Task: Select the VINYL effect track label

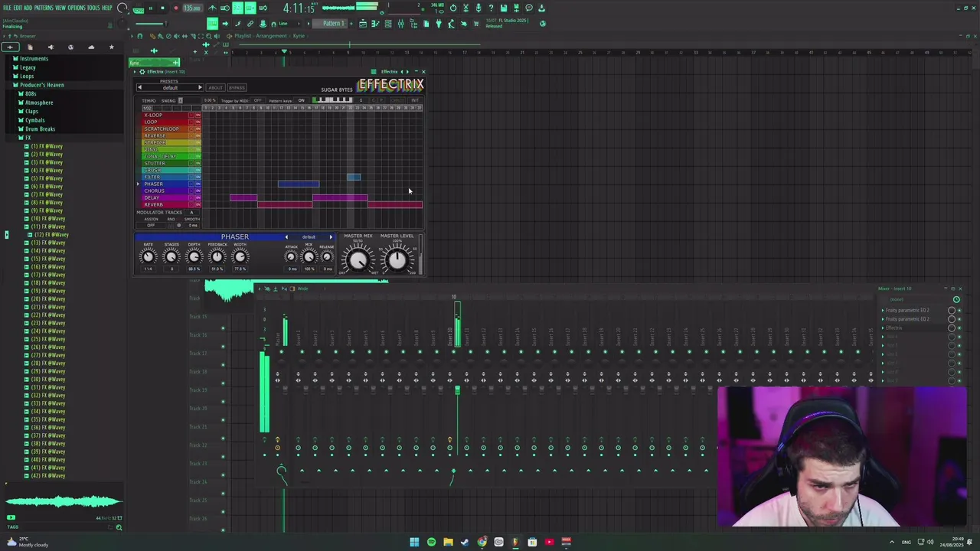Action: (151, 149)
